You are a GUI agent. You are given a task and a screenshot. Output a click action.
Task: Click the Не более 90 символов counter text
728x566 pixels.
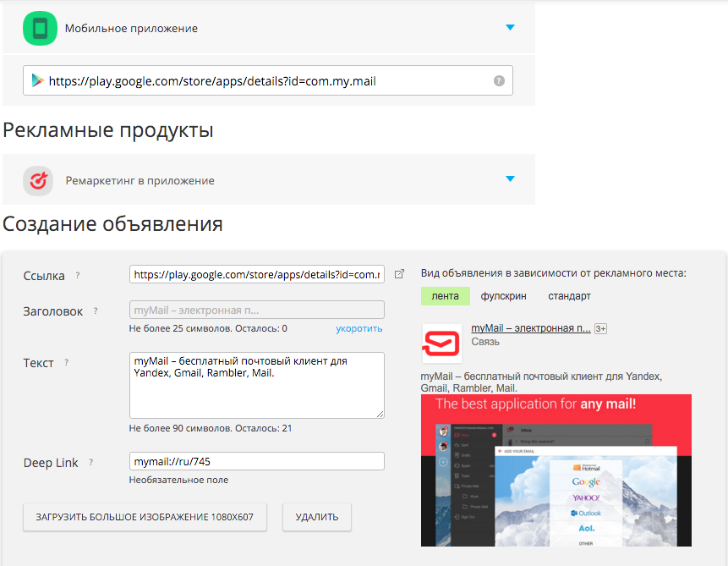tap(211, 428)
